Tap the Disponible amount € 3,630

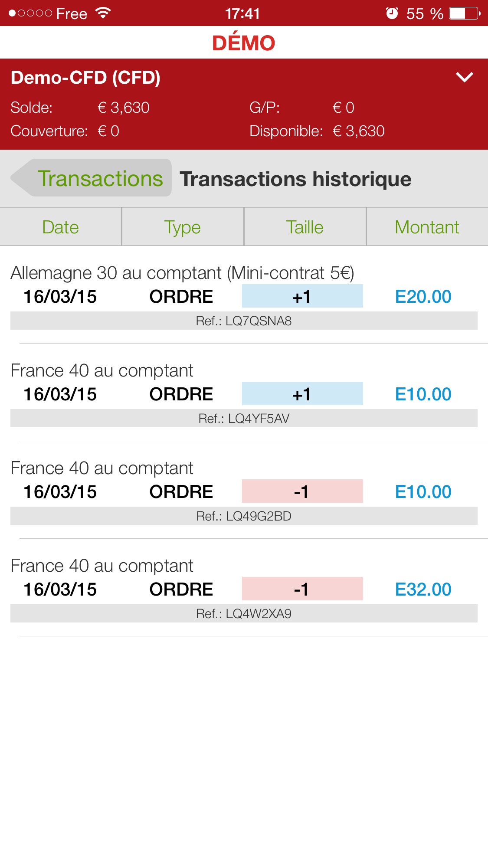[358, 131]
